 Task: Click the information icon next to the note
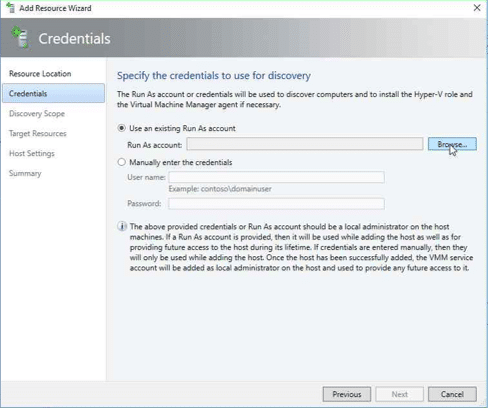click(122, 227)
